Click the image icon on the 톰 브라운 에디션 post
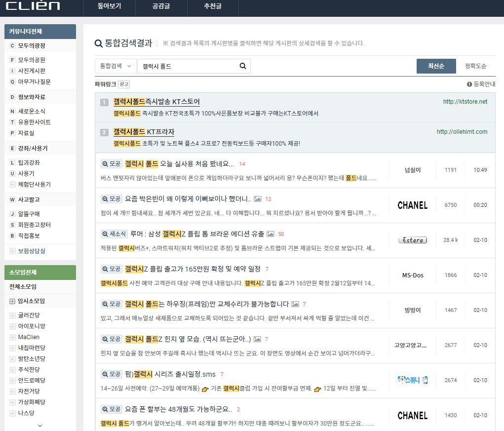This screenshot has height=431, width=504. click(271, 234)
